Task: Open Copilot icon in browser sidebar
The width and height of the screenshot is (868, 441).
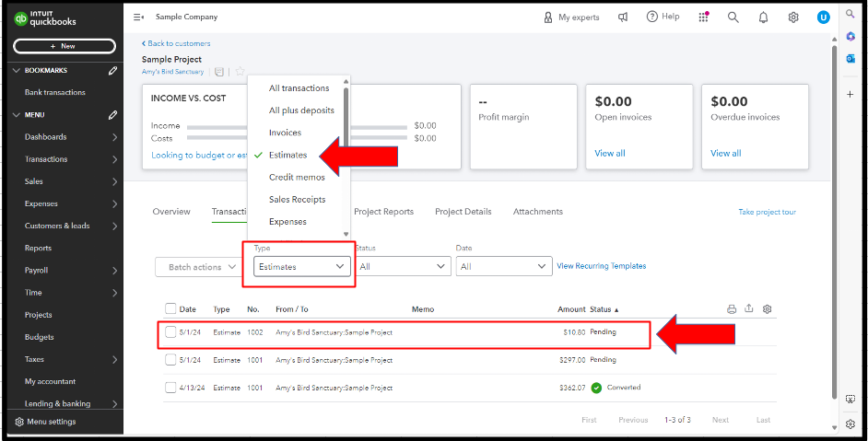Action: click(850, 37)
